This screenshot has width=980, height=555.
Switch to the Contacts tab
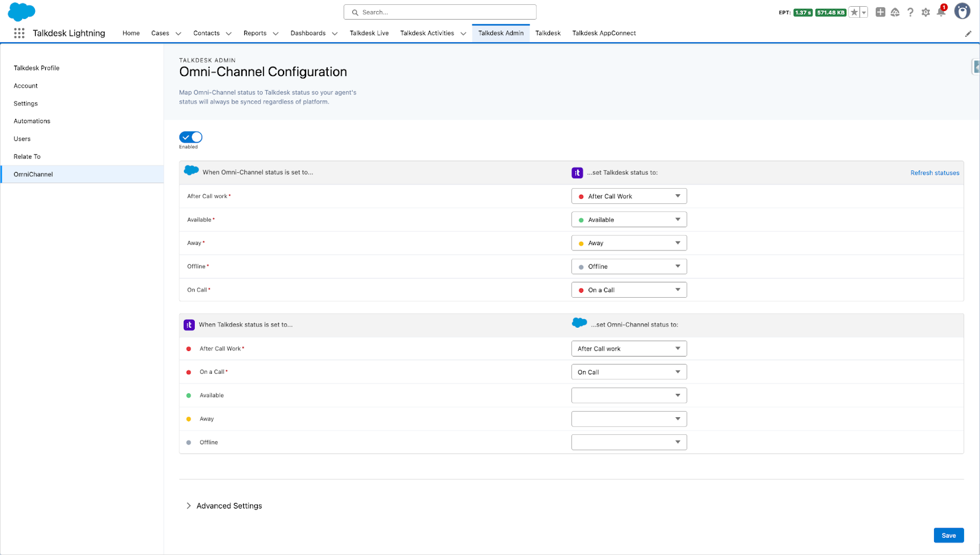[x=206, y=33]
